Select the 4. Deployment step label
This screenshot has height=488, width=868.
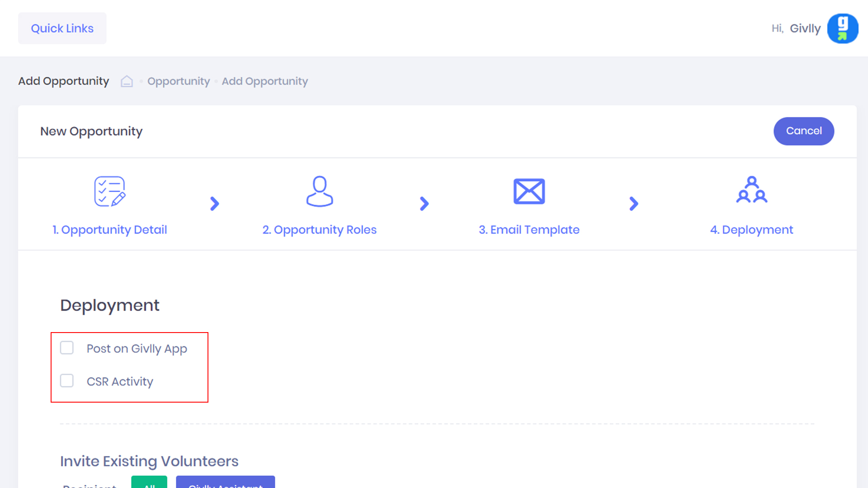[x=751, y=230]
